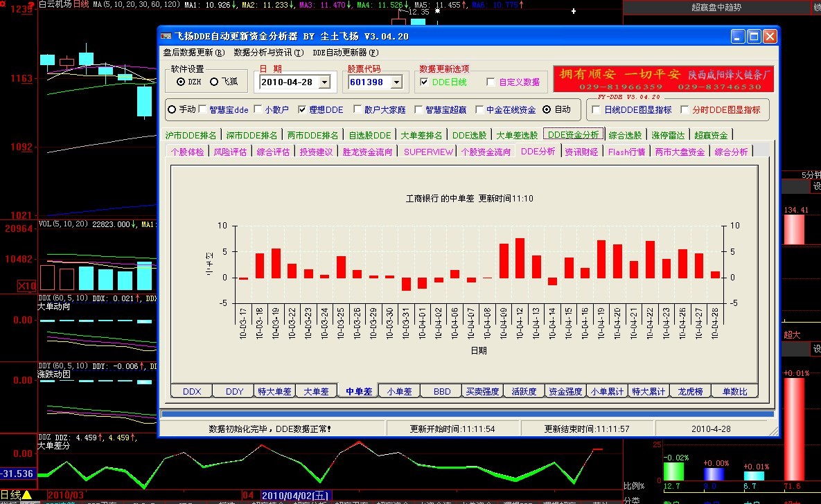Select the 小单差 chart tab

pos(400,391)
